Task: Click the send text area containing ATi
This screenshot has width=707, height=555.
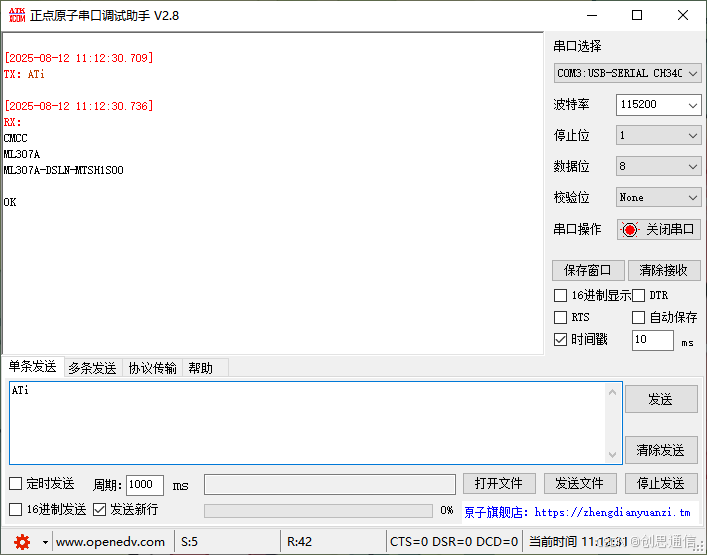Action: [308, 423]
